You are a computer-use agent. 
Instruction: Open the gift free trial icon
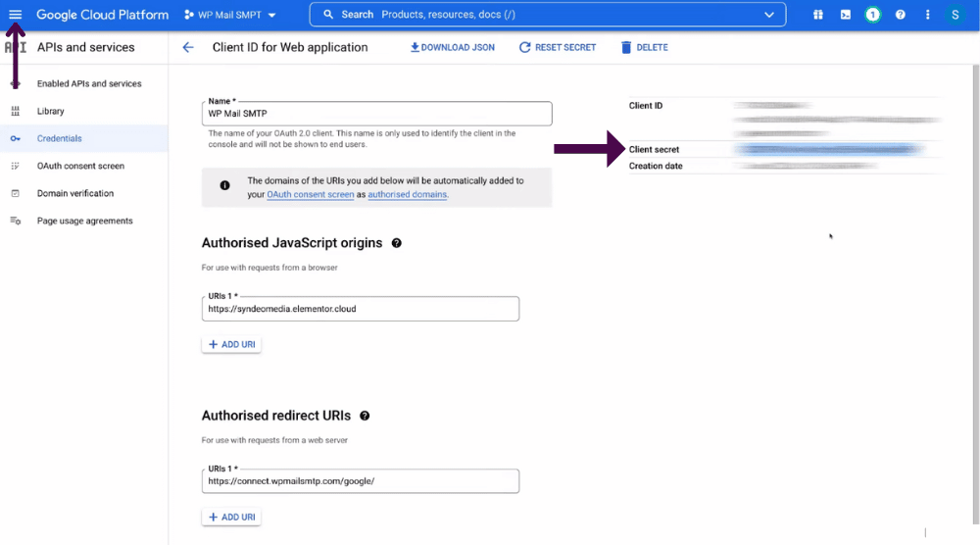(x=817, y=15)
